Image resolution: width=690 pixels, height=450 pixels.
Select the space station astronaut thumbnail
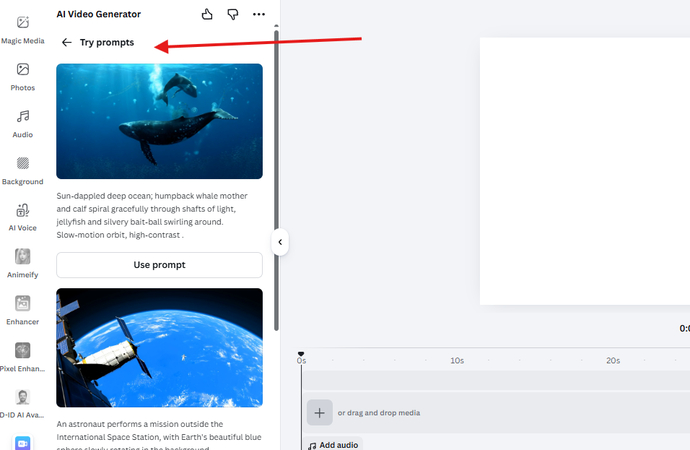(159, 348)
